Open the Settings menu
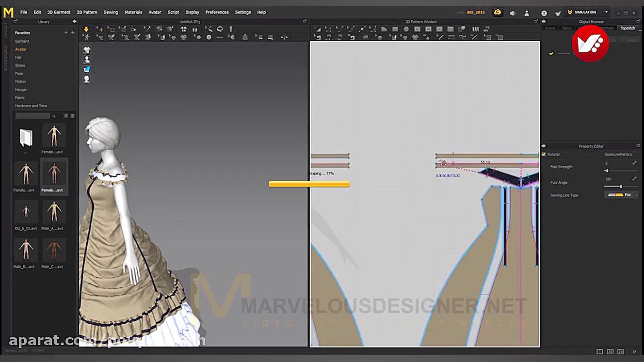Image resolution: width=644 pixels, height=362 pixels. (x=243, y=12)
